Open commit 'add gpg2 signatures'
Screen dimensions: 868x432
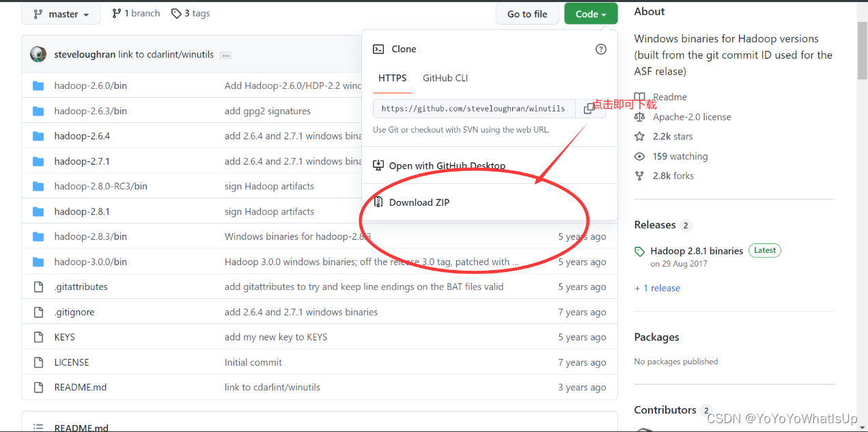pyautogui.click(x=268, y=111)
